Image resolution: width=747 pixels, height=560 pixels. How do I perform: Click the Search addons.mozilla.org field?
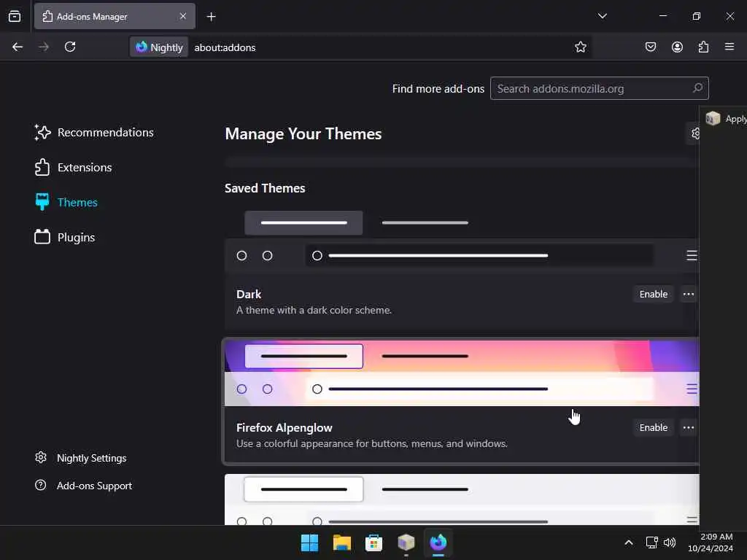click(600, 88)
